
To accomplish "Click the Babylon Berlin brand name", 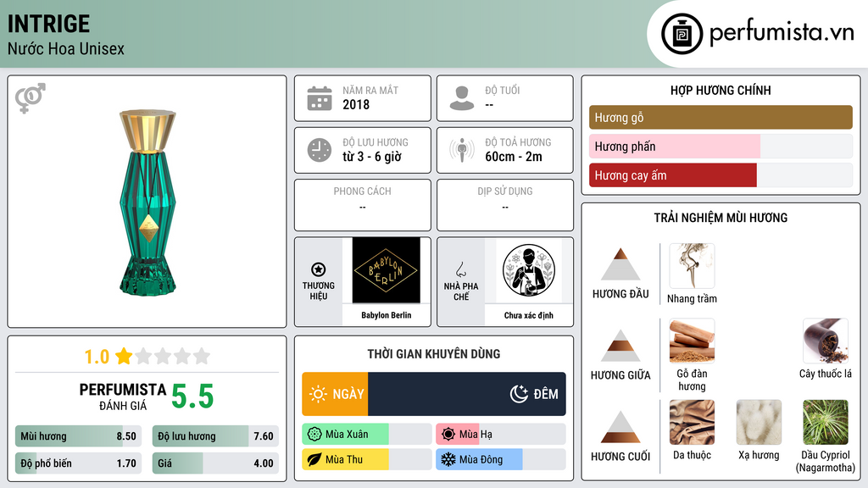I will click(387, 315).
